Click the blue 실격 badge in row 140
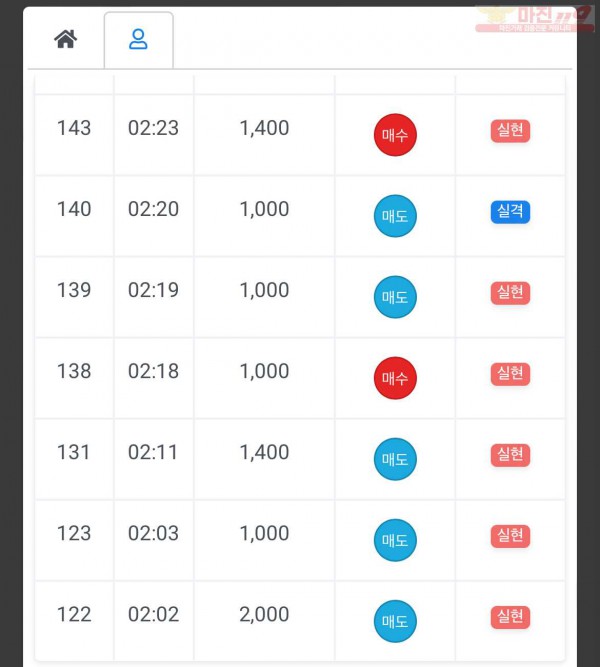 click(510, 212)
